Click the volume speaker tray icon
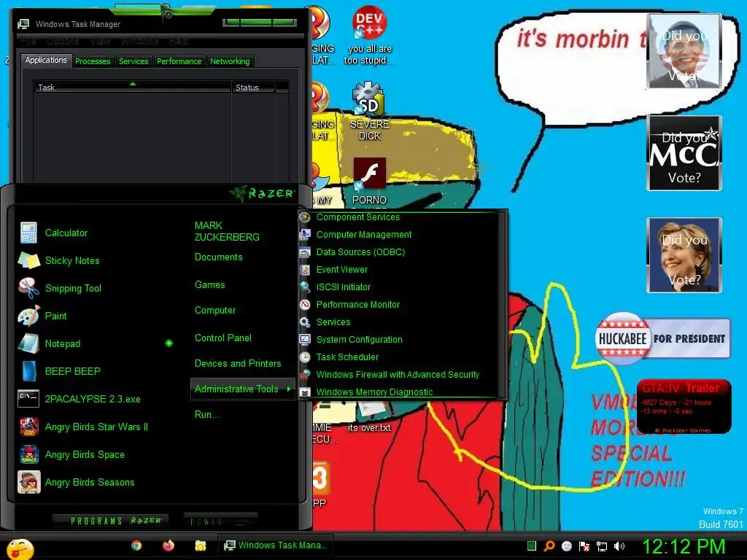Viewport: 747px width, 560px height. (619, 546)
